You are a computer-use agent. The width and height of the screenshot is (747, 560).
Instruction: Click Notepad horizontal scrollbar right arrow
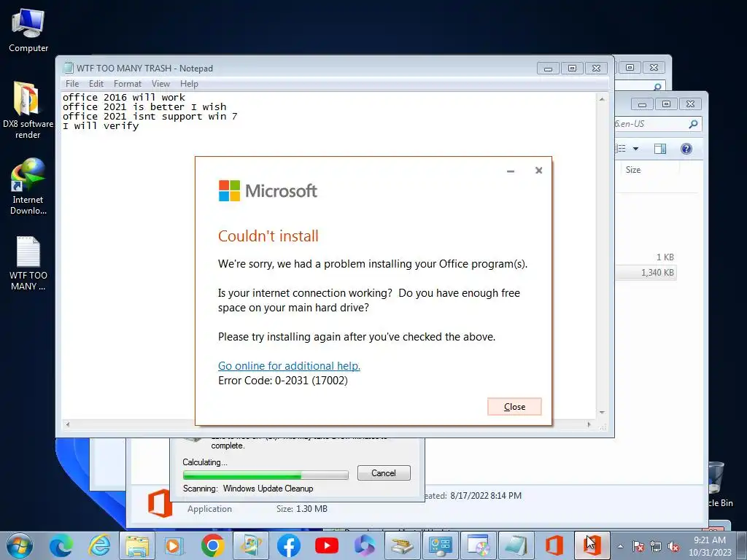[589, 424]
